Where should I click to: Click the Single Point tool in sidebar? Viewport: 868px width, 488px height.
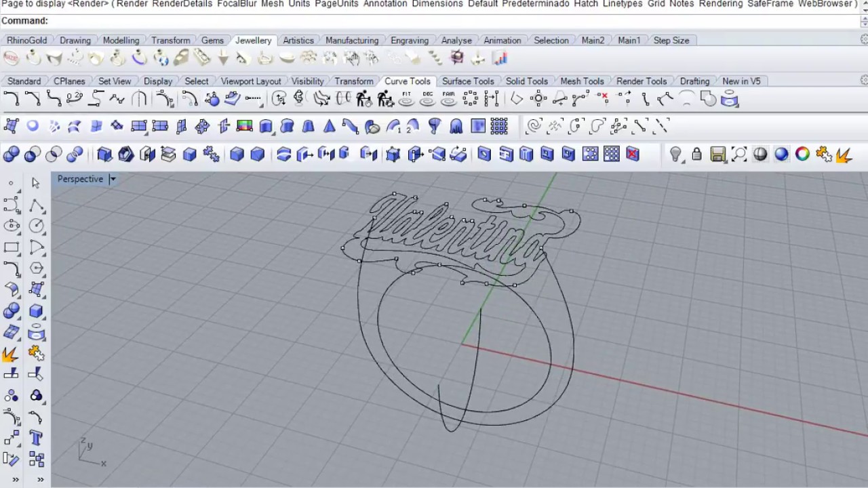point(12,183)
